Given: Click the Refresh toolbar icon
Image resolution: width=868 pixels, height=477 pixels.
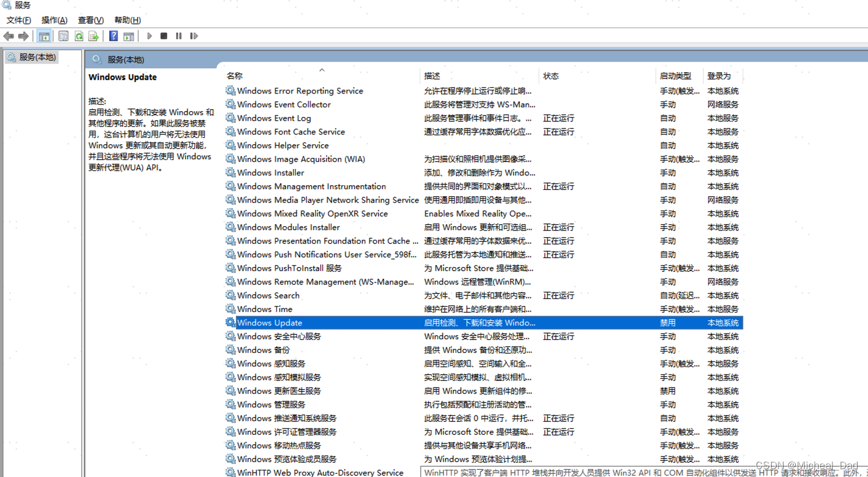Looking at the screenshot, I should 79,36.
